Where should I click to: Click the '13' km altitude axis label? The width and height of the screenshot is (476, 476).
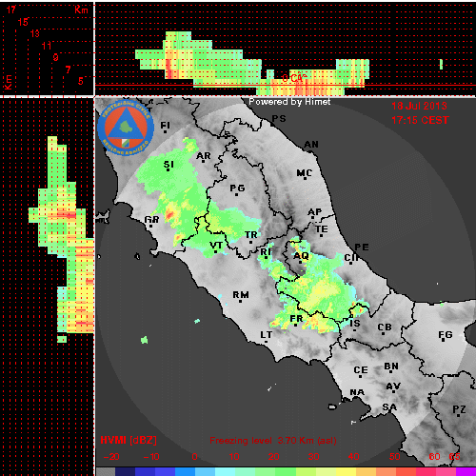pos(35,33)
